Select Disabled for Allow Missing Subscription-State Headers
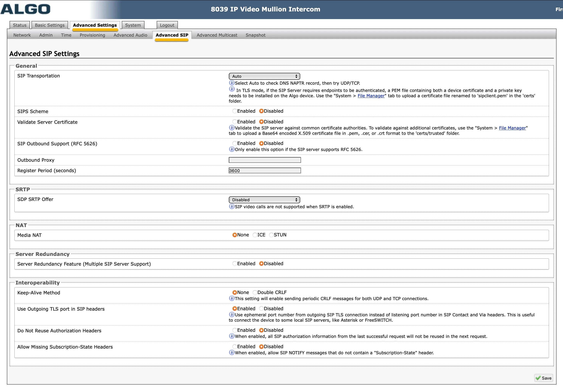Screen dimensions: 563x392 pos(261,347)
